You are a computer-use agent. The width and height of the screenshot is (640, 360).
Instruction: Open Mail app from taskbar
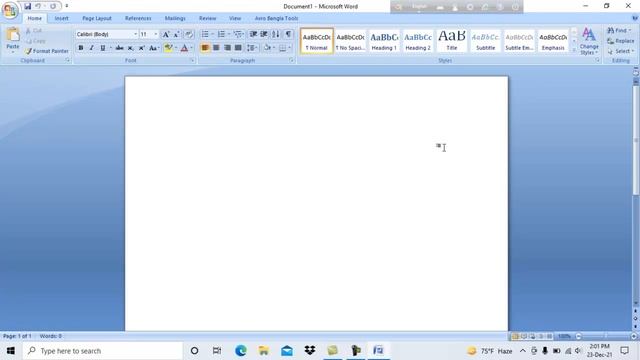(287, 351)
